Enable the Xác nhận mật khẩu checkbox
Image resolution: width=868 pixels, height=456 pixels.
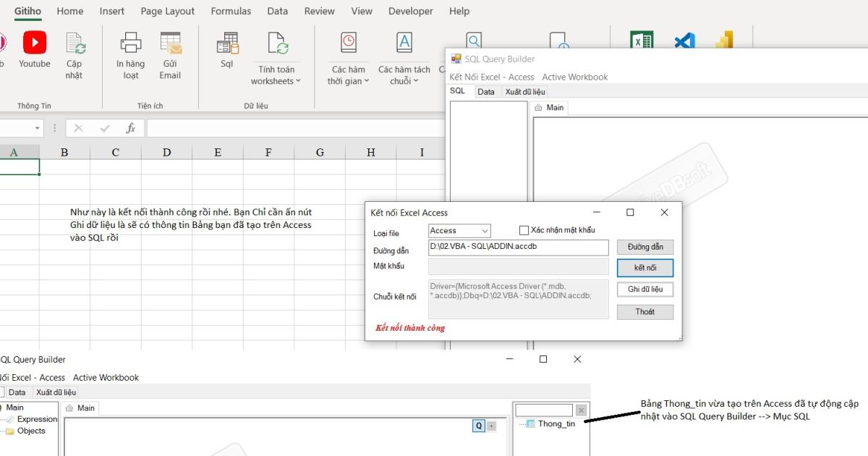pos(524,230)
